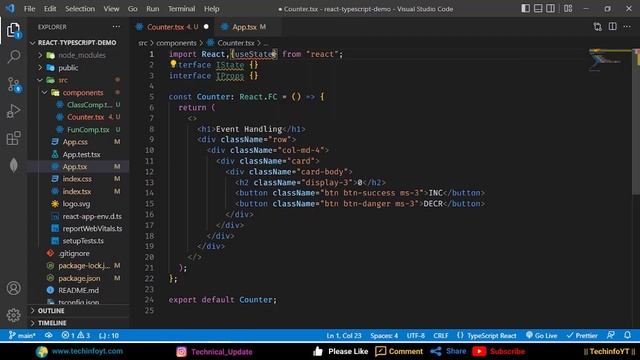The height and width of the screenshot is (360, 640).
Task: Click the components breadcrumb segment
Action: click(x=176, y=43)
